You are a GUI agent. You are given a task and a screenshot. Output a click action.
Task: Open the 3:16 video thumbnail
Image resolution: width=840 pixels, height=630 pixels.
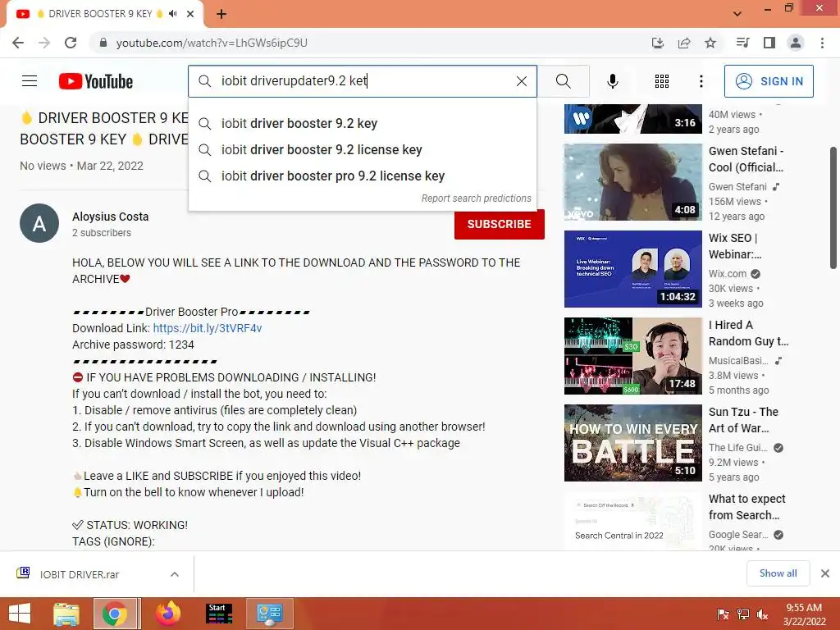pos(632,118)
